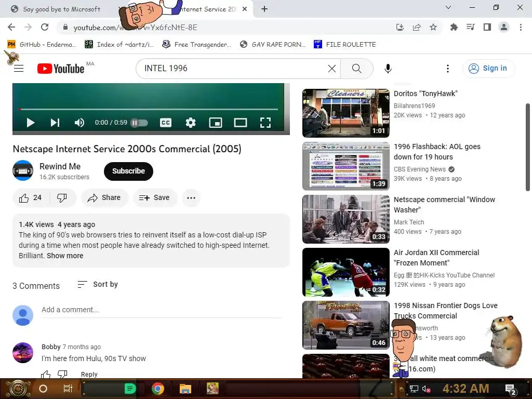
Task: Open Chrome three-dot menu
Action: [521, 27]
